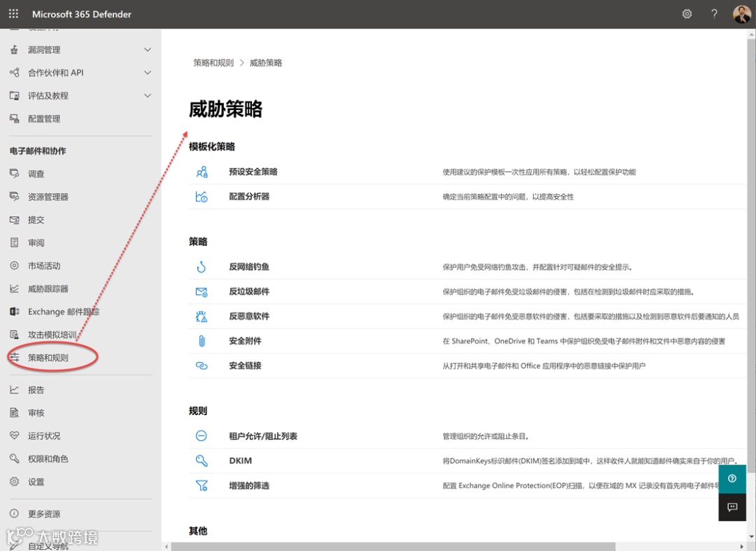The height and width of the screenshot is (551, 756).
Task: Click the 租户允许/阻止列表 icon
Action: click(x=202, y=435)
